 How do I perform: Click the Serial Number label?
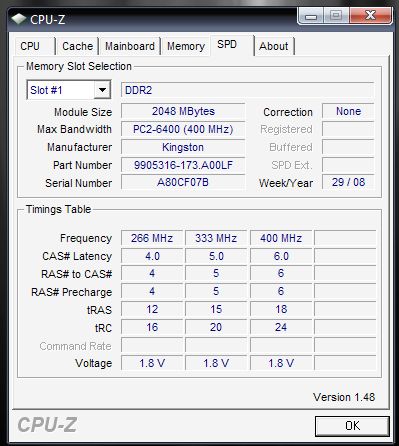pos(78,183)
